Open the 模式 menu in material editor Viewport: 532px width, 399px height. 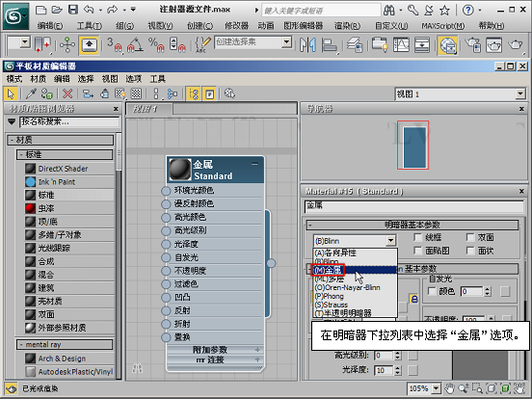(14, 79)
